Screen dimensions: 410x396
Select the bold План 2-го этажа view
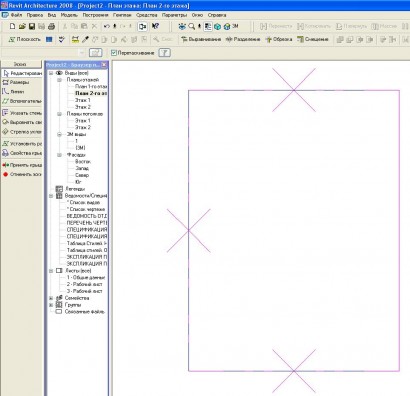click(x=91, y=93)
